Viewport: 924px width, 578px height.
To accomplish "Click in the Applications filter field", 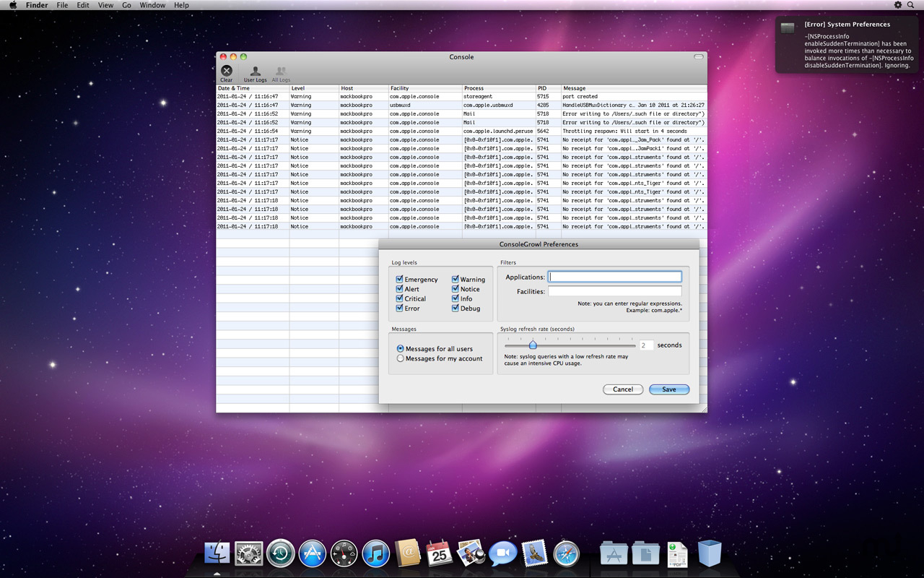I will pos(614,277).
